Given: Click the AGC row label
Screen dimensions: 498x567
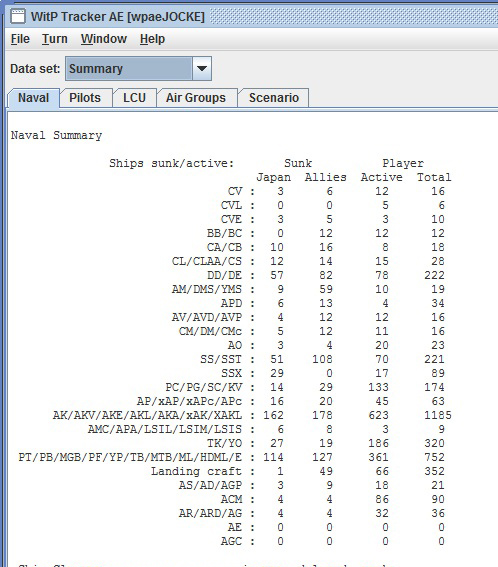Looking at the screenshot, I should 231,541.
